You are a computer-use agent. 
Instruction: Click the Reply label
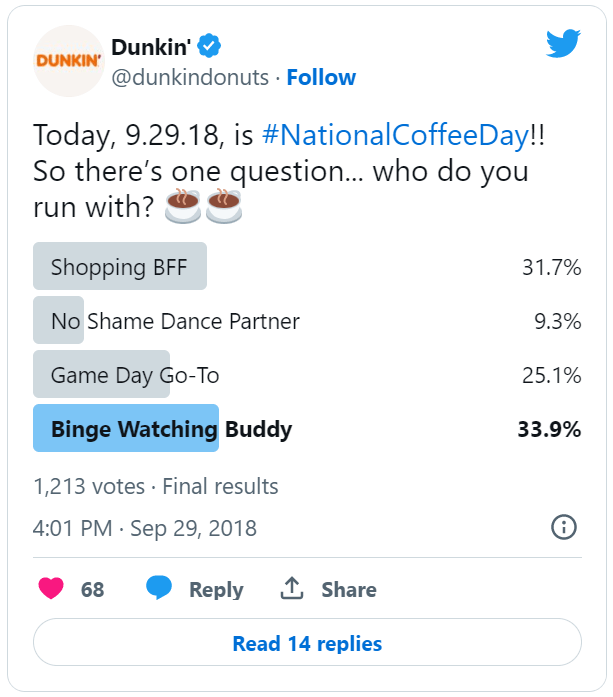tap(216, 590)
